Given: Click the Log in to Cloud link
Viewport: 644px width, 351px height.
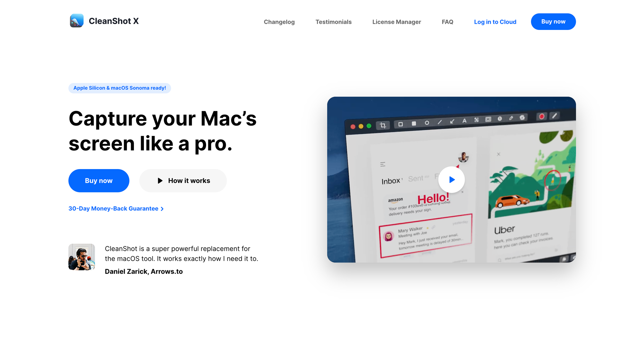Looking at the screenshot, I should (x=495, y=22).
